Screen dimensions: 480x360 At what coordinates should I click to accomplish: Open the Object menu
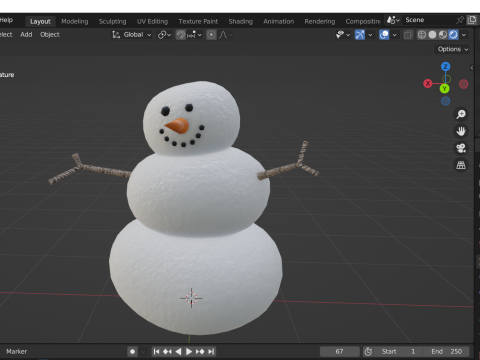[x=50, y=34]
